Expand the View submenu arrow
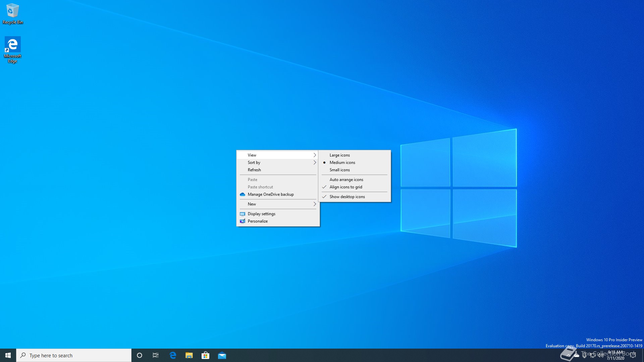644x362 pixels. [x=315, y=155]
